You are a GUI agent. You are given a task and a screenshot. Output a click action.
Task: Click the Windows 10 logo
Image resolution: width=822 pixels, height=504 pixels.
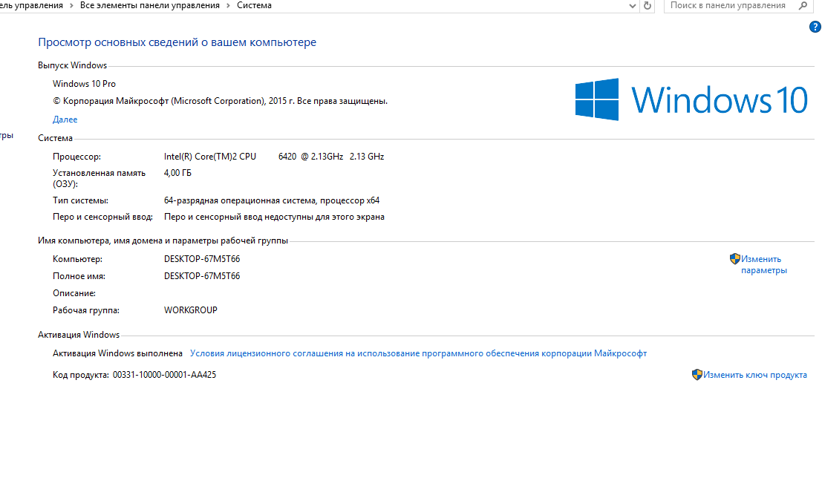pos(691,99)
